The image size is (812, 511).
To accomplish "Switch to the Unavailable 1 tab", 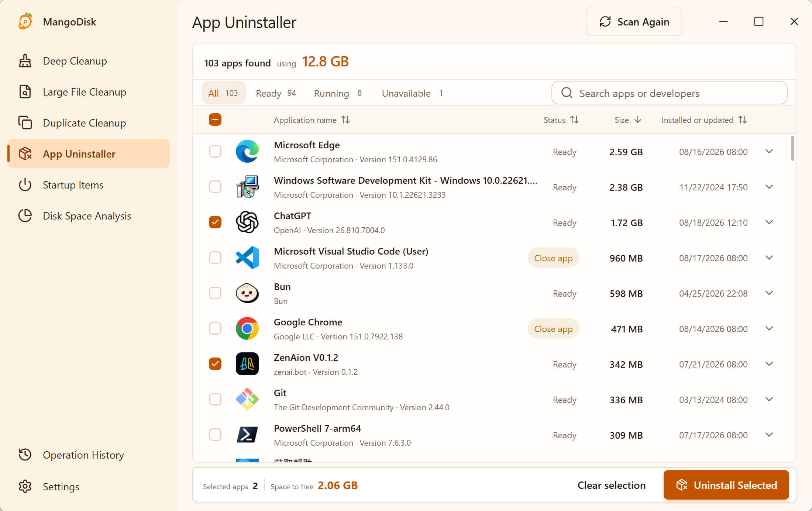I will [412, 93].
